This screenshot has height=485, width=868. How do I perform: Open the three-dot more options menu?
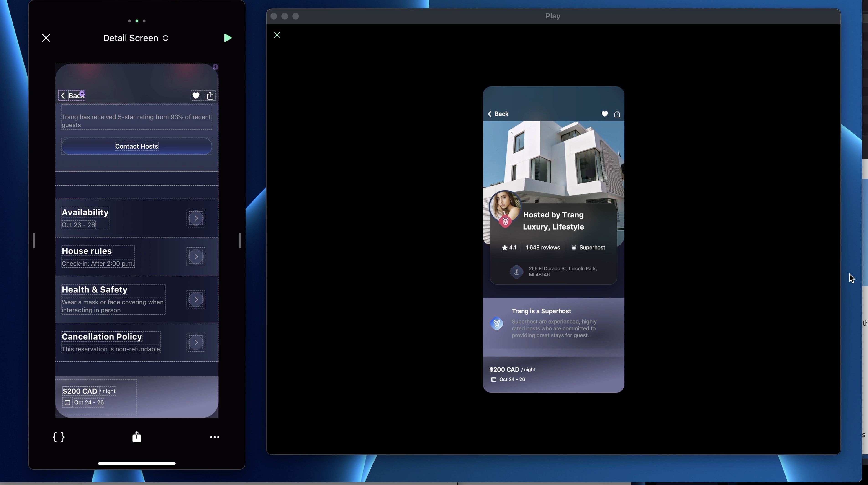pyautogui.click(x=215, y=437)
